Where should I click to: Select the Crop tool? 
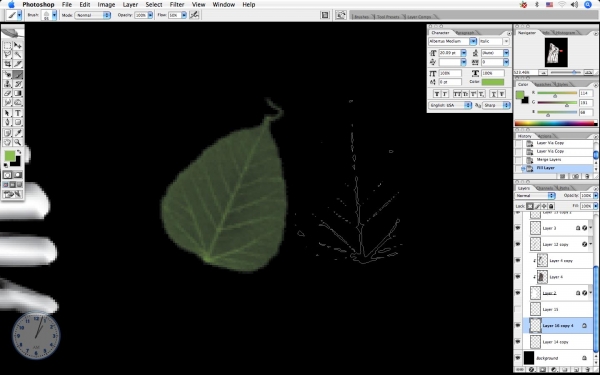click(x=7, y=64)
